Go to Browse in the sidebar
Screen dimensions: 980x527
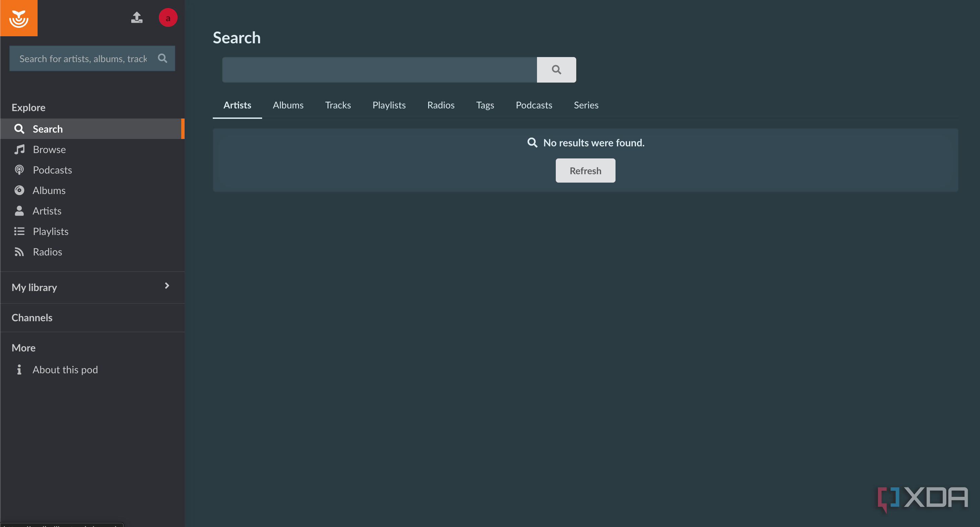click(x=92, y=149)
